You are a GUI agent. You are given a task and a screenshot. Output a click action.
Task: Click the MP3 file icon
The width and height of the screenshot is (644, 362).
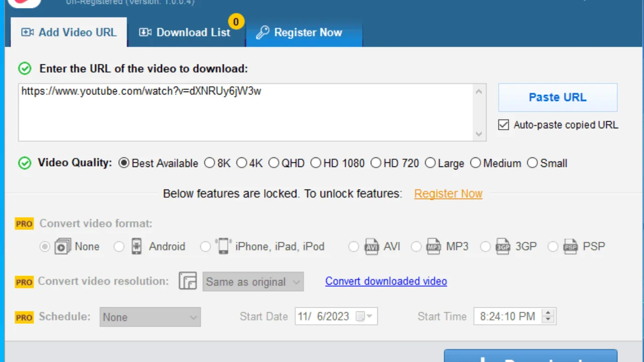tap(434, 246)
